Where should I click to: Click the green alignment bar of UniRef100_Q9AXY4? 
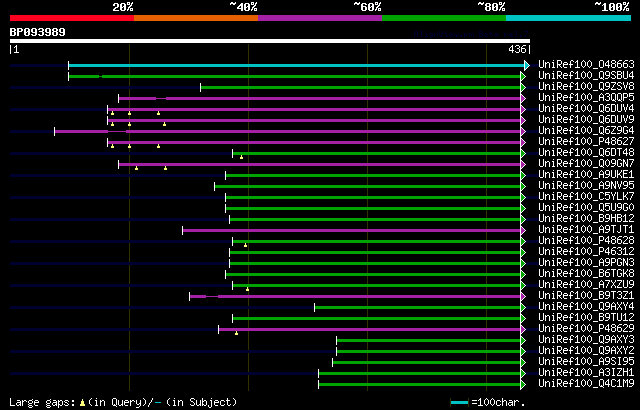(x=418, y=308)
